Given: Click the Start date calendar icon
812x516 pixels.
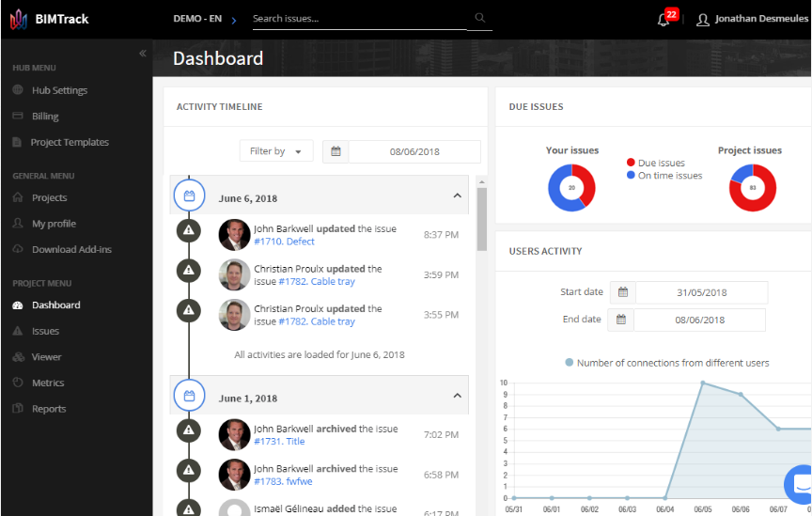Looking at the screenshot, I should click(622, 292).
